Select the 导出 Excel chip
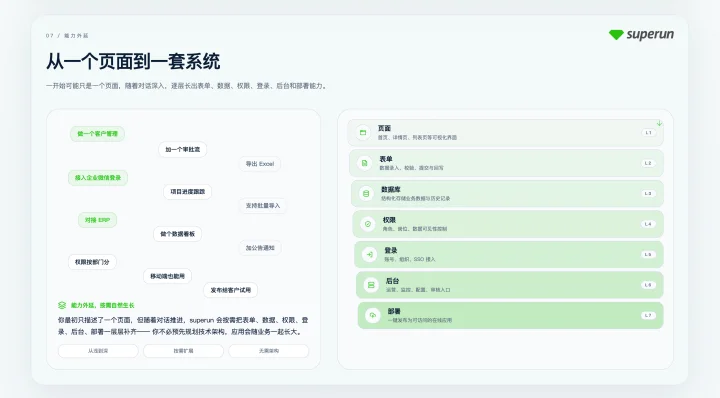Viewport: 720px width, 398px height. [x=260, y=164]
